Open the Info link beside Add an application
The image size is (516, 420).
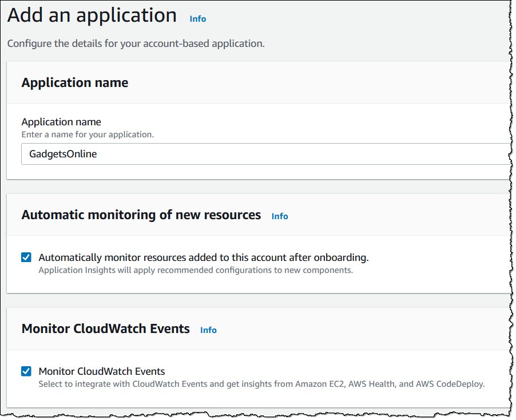tap(197, 18)
